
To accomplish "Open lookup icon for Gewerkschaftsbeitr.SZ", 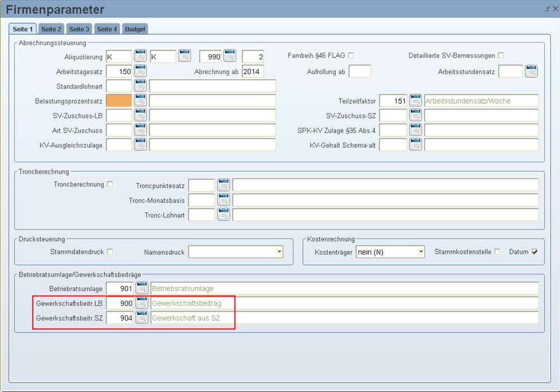I will tap(142, 318).
